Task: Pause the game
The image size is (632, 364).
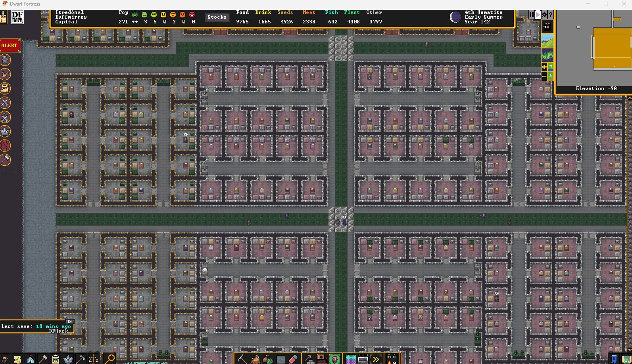Action: tap(532, 15)
